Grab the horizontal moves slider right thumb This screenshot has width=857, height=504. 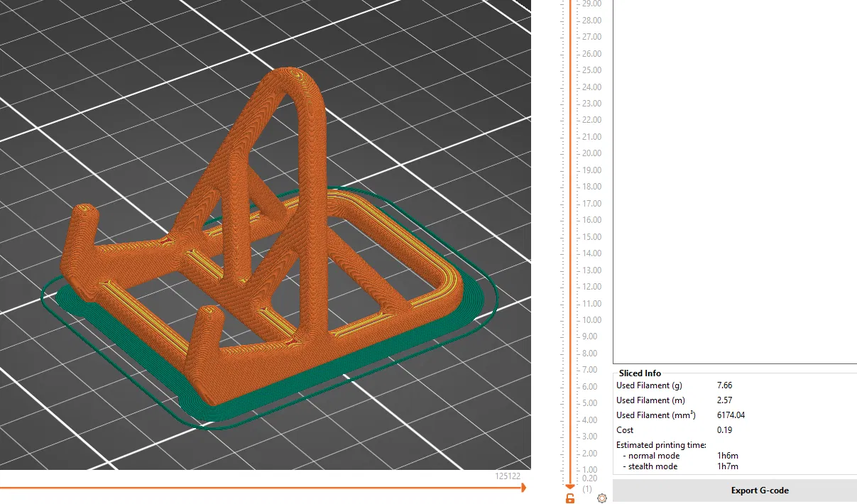coord(523,488)
